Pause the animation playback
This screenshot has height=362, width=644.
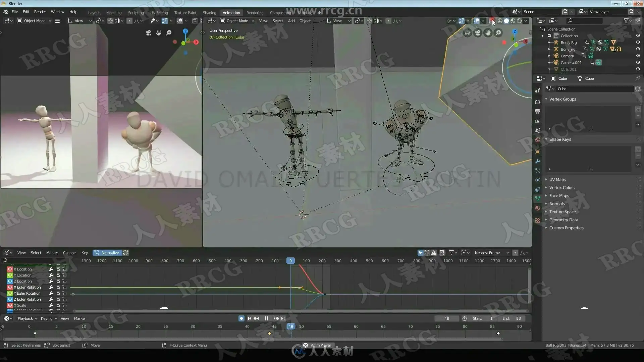pyautogui.click(x=266, y=318)
